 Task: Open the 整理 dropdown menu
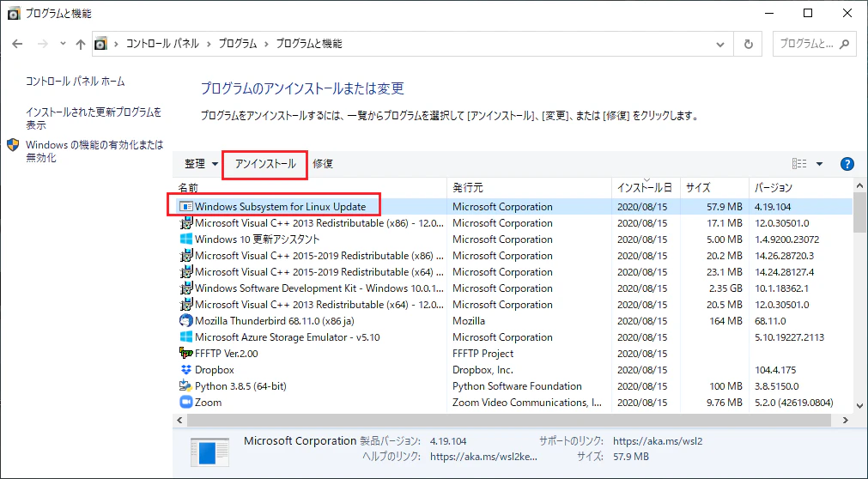pos(201,164)
